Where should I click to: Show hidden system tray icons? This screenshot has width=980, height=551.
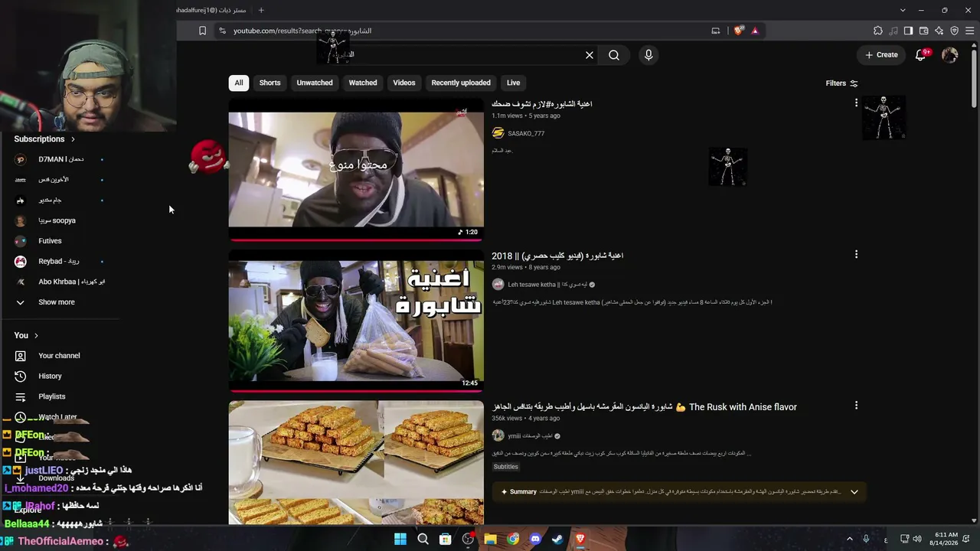849,539
